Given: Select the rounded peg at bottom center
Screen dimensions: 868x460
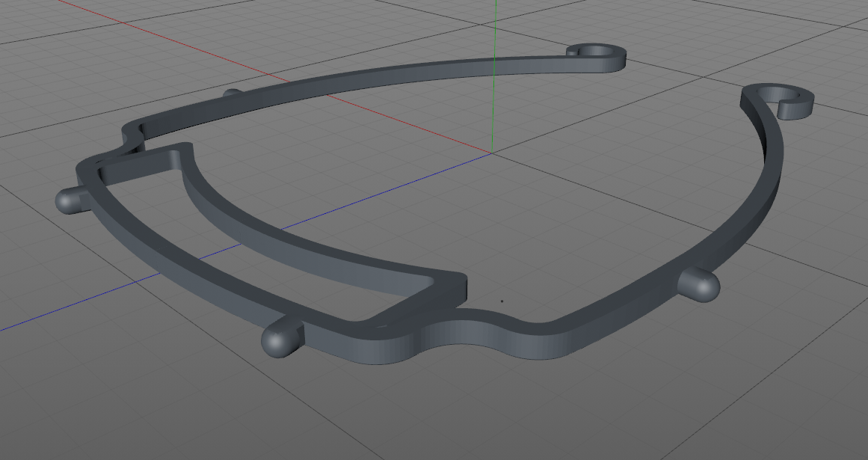Looking at the screenshot, I should [x=281, y=337].
